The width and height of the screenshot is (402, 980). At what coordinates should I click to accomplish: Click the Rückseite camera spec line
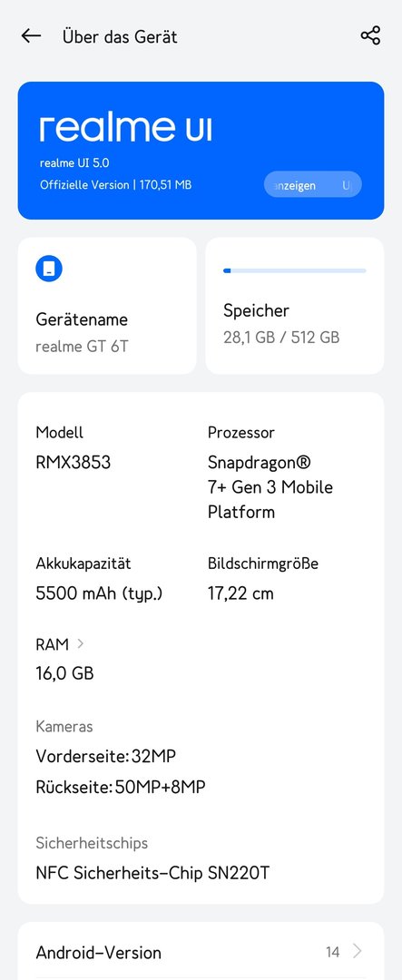coord(120,787)
